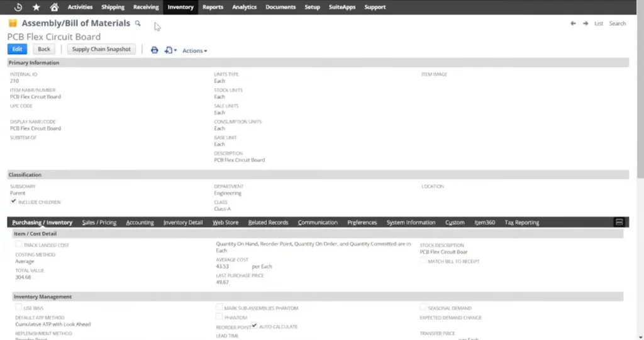Click the List link at top right
Screen dimensions: 644x340
point(599,23)
